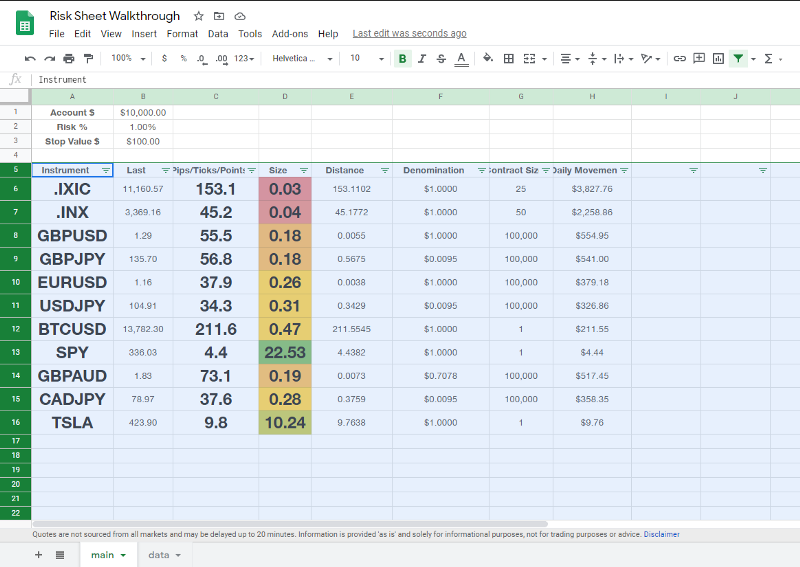Open horizontal align dropdown

point(570,59)
